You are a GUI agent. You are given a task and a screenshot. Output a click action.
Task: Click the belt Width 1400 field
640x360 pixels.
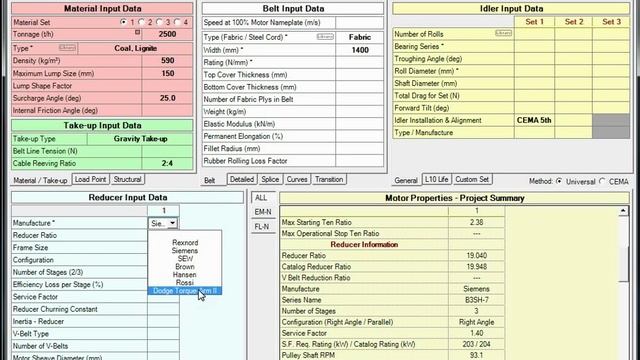pyautogui.click(x=360, y=50)
